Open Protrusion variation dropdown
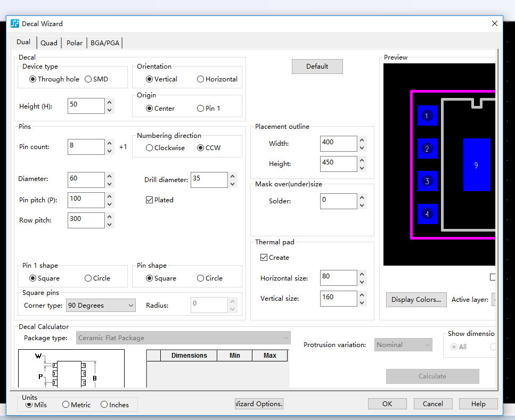Image resolution: width=515 pixels, height=420 pixels. [x=403, y=345]
